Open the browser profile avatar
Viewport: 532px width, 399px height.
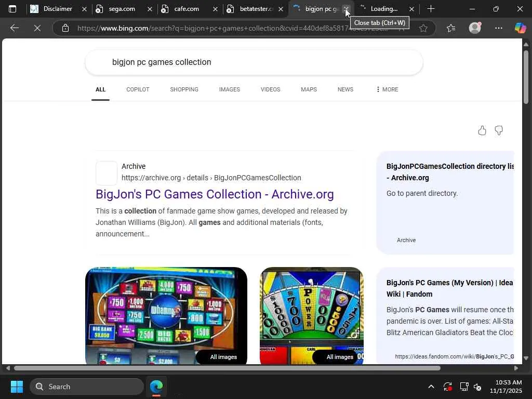point(475,28)
